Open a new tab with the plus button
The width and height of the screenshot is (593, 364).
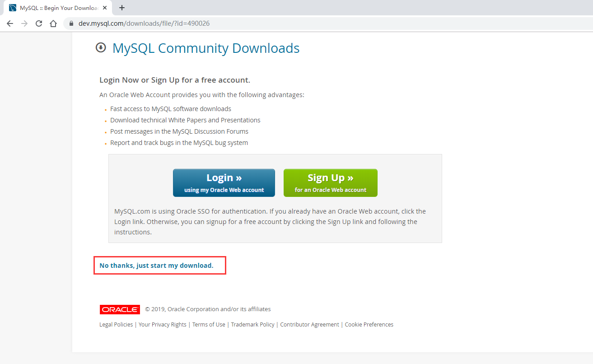click(x=122, y=8)
